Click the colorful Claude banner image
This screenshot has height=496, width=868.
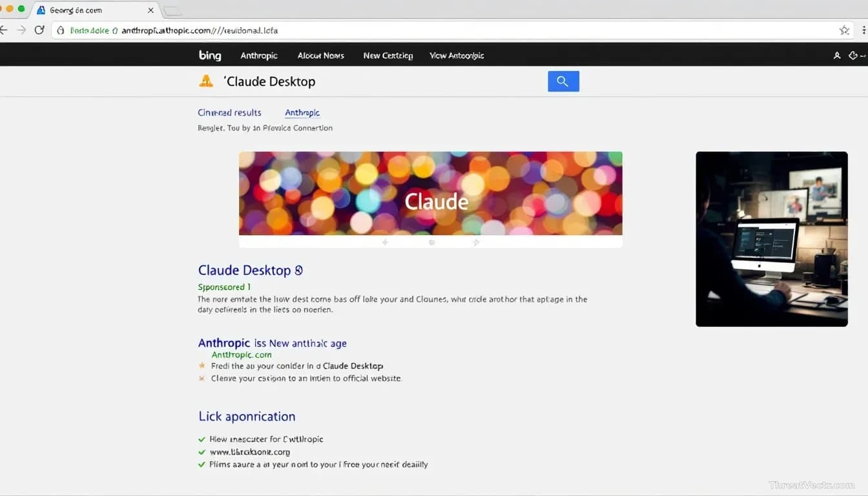tap(431, 193)
